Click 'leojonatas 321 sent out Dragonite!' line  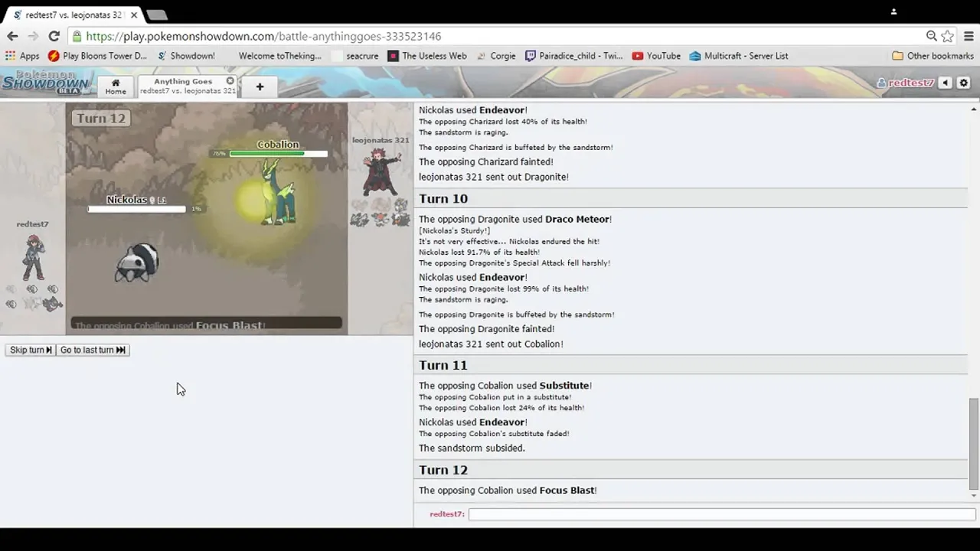pos(494,177)
